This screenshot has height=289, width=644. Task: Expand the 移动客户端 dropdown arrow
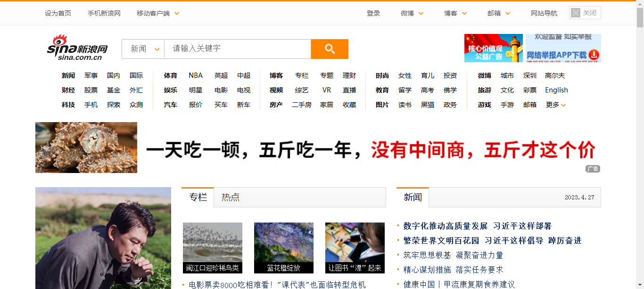[x=177, y=14]
